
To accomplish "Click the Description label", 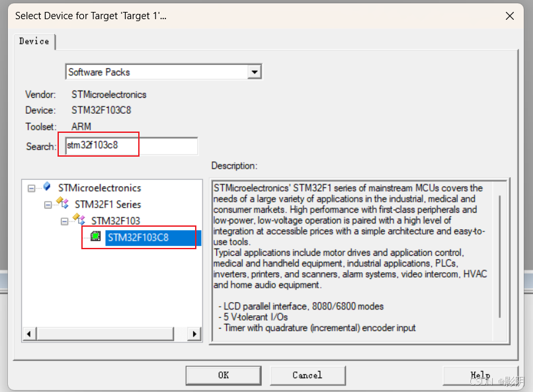I will [234, 166].
